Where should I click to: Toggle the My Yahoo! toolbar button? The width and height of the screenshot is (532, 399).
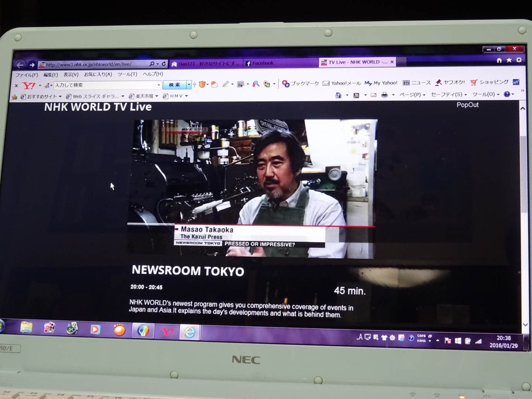click(381, 83)
